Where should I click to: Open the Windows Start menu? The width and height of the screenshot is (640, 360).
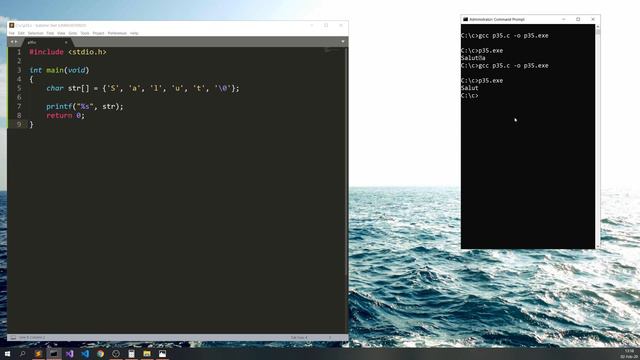point(7,354)
